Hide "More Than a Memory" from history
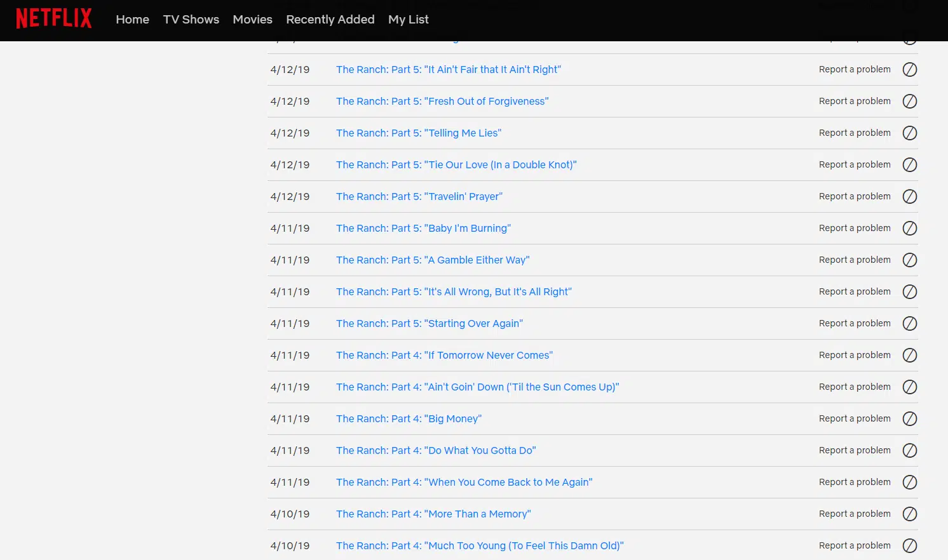Image resolution: width=948 pixels, height=560 pixels. [910, 514]
